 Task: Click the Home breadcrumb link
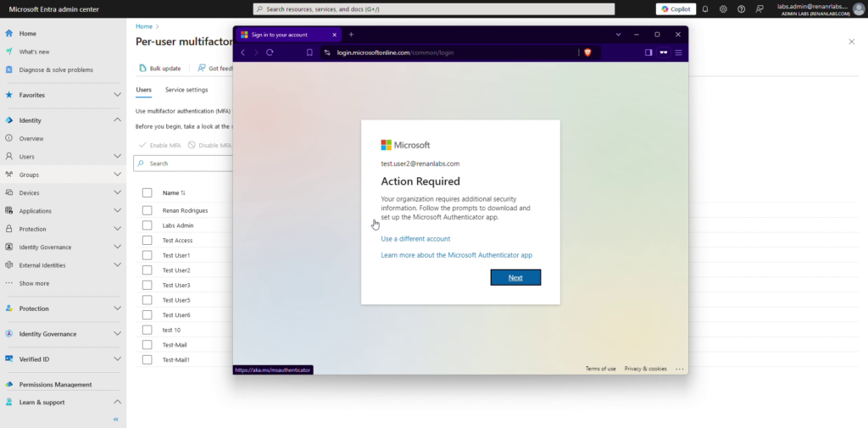144,26
